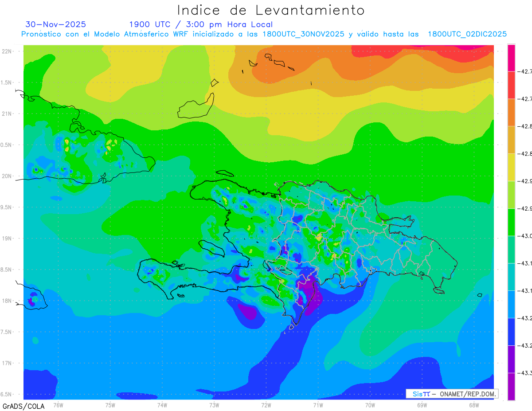
Task: Select the amber-gold swatch in the color bar
Action: [x=512, y=140]
